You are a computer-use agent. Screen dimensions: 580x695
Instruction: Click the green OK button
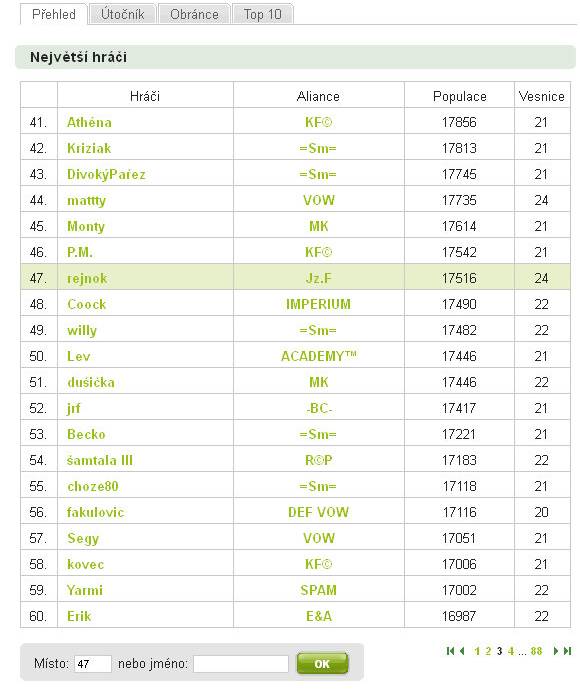coord(322,664)
